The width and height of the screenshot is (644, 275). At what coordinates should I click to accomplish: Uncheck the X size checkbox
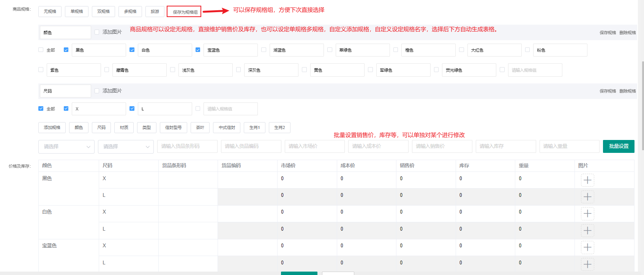click(66, 108)
